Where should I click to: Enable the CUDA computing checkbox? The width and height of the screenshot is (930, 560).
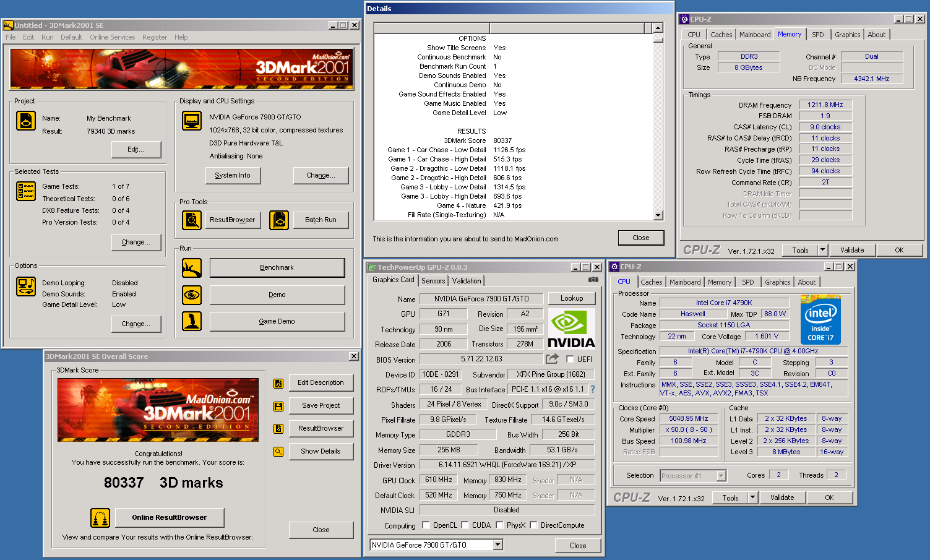click(x=465, y=525)
